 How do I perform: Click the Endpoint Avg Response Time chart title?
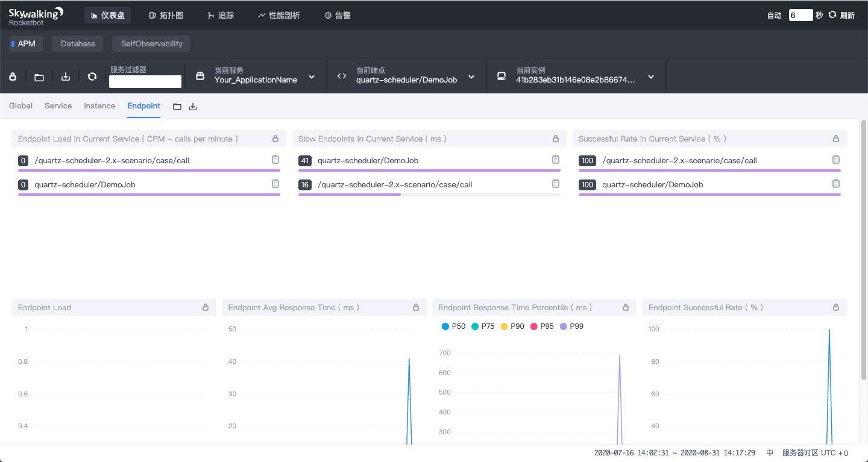(x=294, y=307)
